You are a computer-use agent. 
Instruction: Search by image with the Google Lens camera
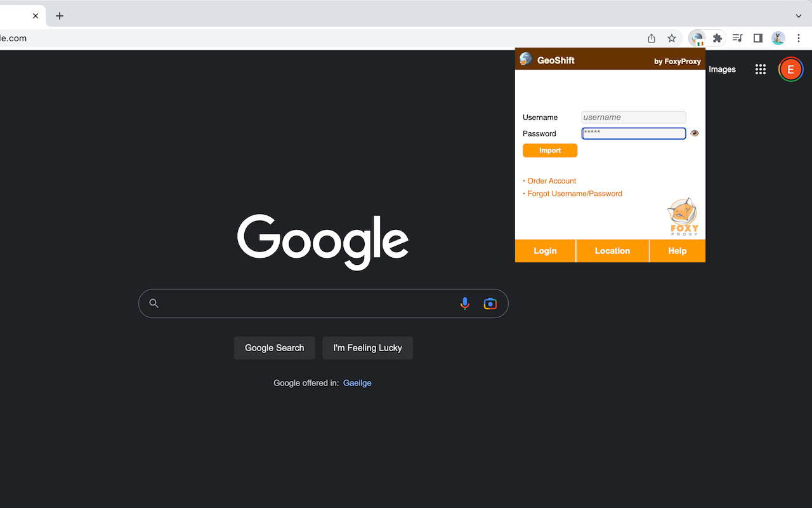490,304
